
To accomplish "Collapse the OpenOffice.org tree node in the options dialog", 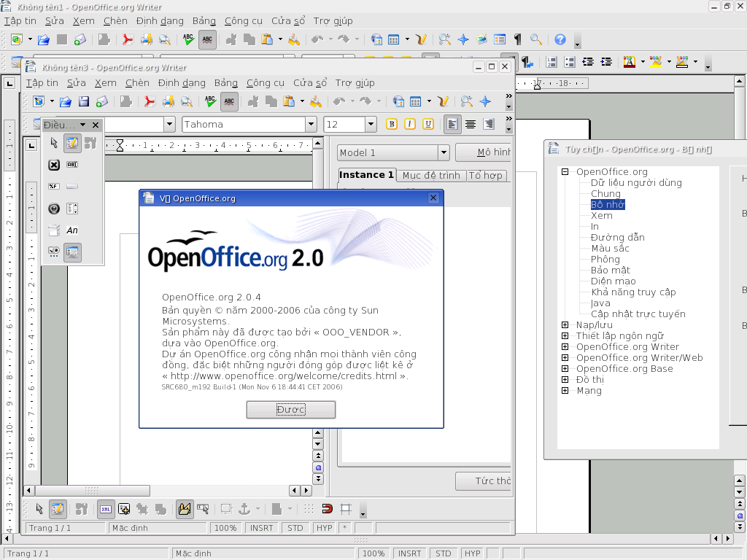I will point(565,171).
